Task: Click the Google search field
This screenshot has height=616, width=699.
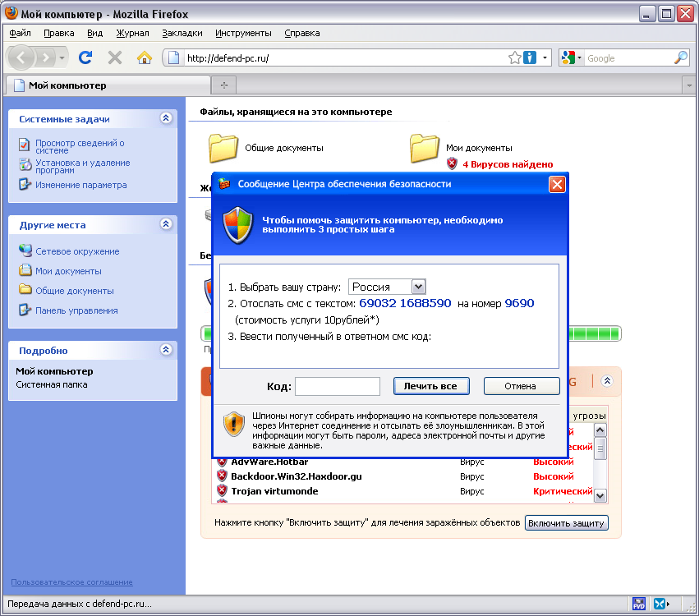Action: [628, 58]
